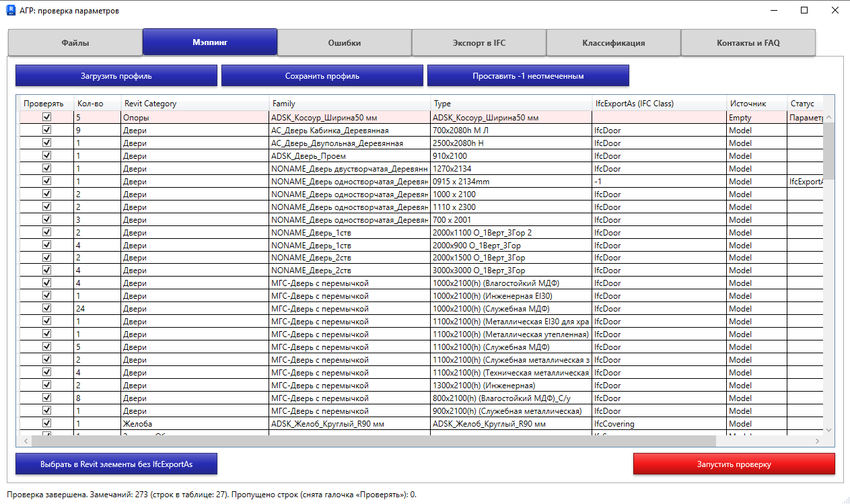Toggle checkbox for the Желоба row
850x504 pixels.
(x=46, y=424)
